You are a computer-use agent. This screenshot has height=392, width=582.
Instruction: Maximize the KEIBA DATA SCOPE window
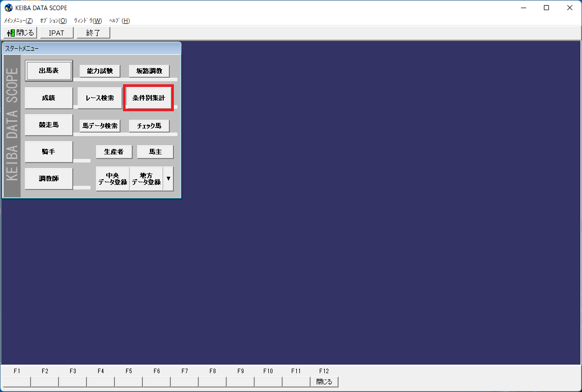(x=546, y=8)
